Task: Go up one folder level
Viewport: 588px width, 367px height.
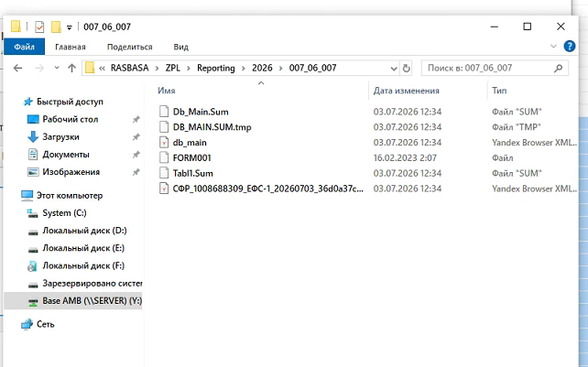Action: pyautogui.click(x=71, y=68)
